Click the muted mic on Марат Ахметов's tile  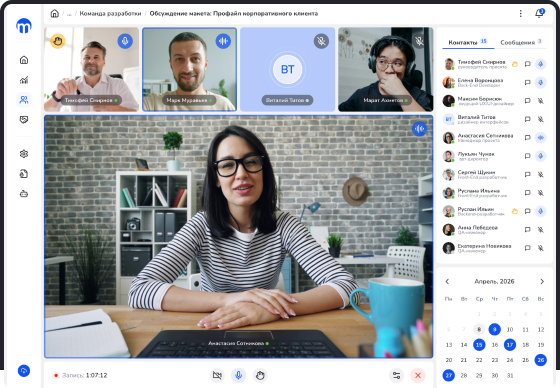419,41
